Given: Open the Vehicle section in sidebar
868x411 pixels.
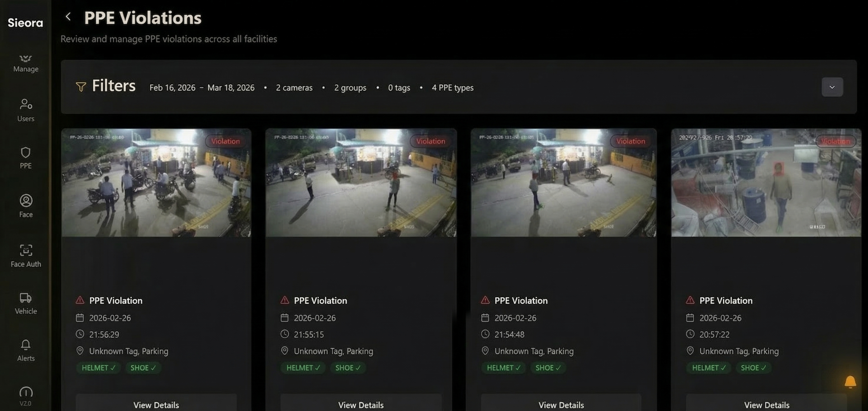Looking at the screenshot, I should [26, 303].
